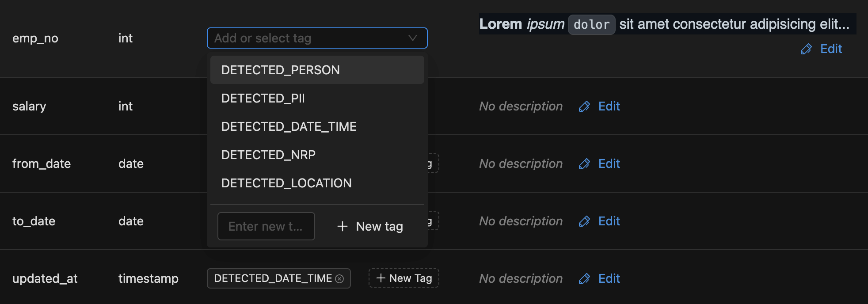The width and height of the screenshot is (868, 304).
Task: Click the timestamp data type cell
Action: click(x=148, y=278)
